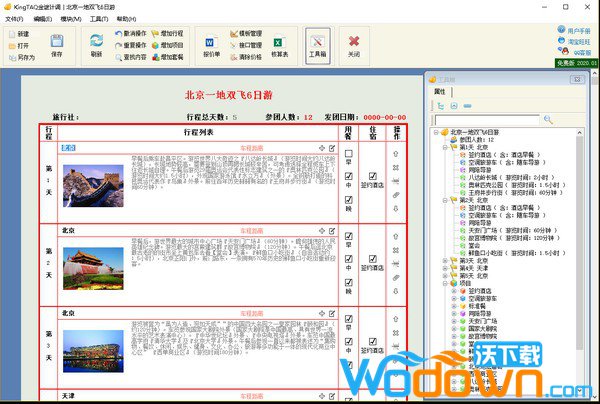The height and width of the screenshot is (404, 600).
Task: Expand the 第3天 北京 tree node
Action: (x=445, y=261)
